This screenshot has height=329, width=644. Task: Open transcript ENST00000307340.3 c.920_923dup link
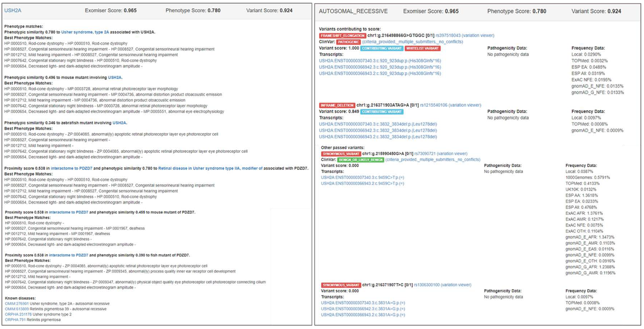pos(380,61)
